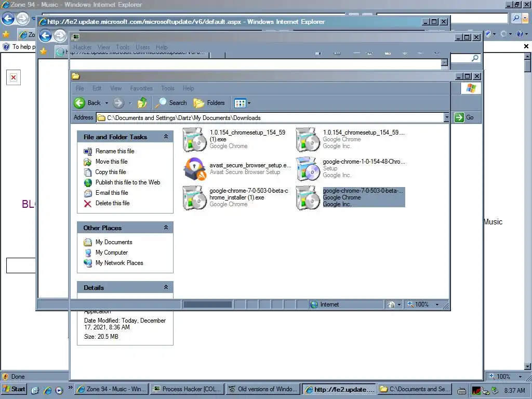This screenshot has width=532, height=399.
Task: Open Back history dropdown arrow
Action: (107, 103)
